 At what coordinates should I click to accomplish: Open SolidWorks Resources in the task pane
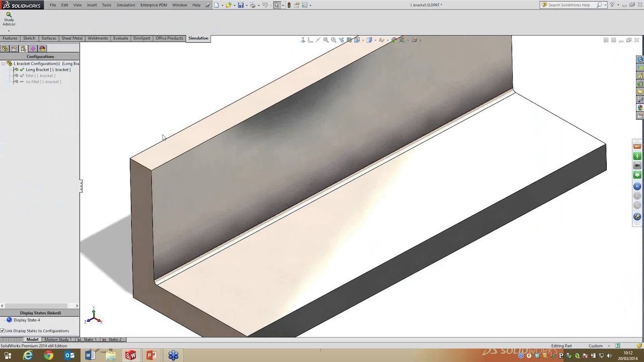click(640, 75)
